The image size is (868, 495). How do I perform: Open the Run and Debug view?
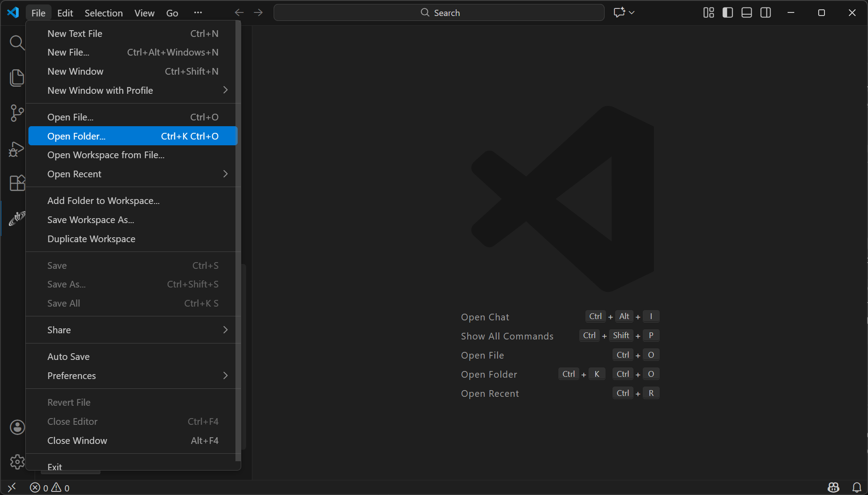(17, 148)
